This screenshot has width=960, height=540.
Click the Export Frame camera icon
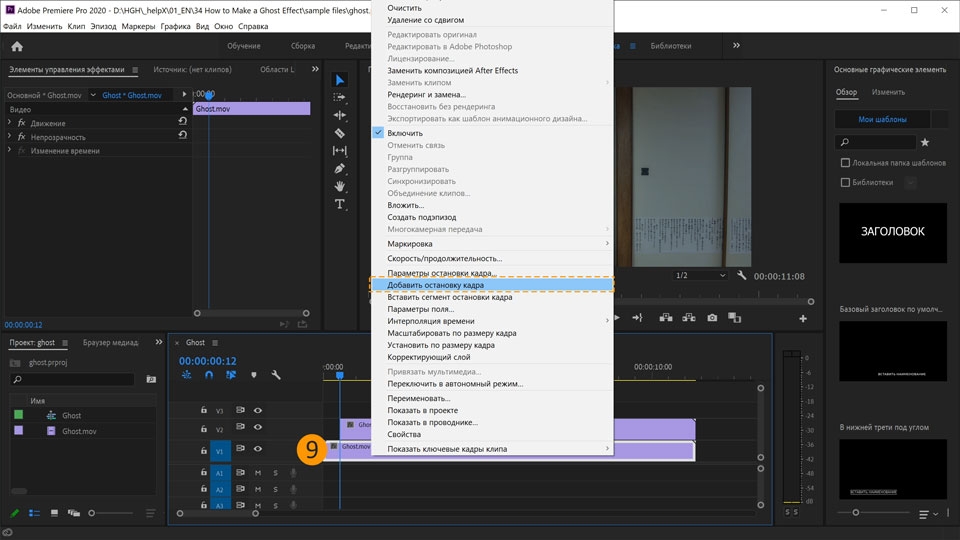[712, 318]
